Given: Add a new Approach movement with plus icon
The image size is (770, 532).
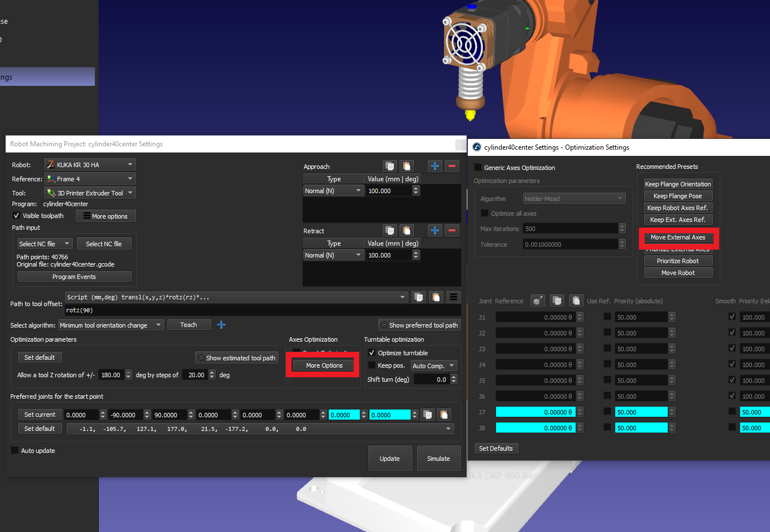Looking at the screenshot, I should point(434,166).
